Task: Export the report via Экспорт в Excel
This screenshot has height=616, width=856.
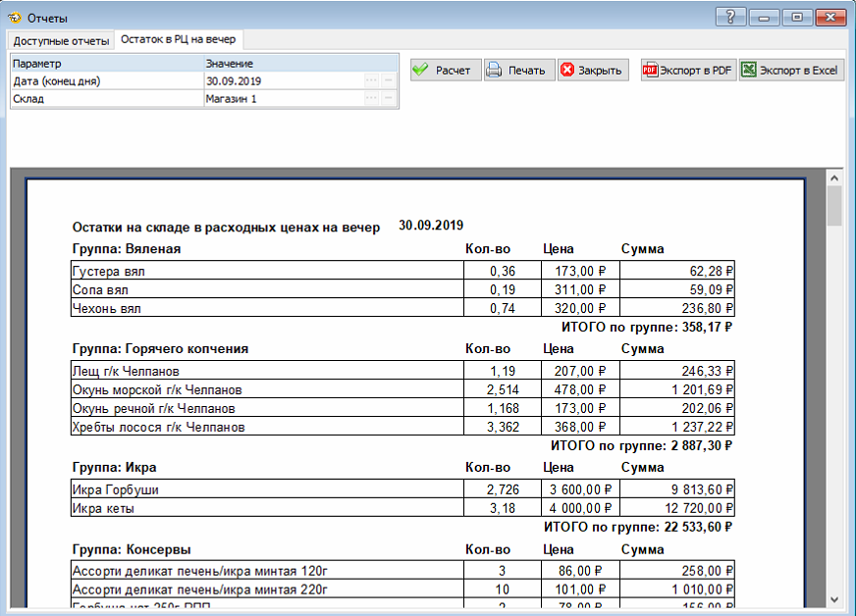Action: (x=790, y=71)
